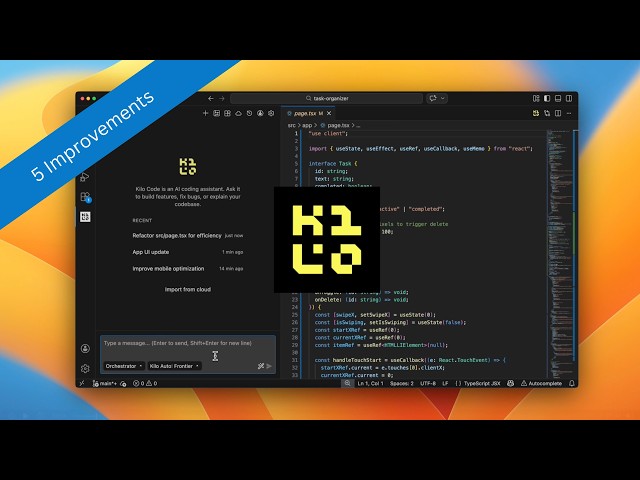Open changes compare icon in editor toolbar
Viewport: 640px width, 480px height.
coord(547,113)
